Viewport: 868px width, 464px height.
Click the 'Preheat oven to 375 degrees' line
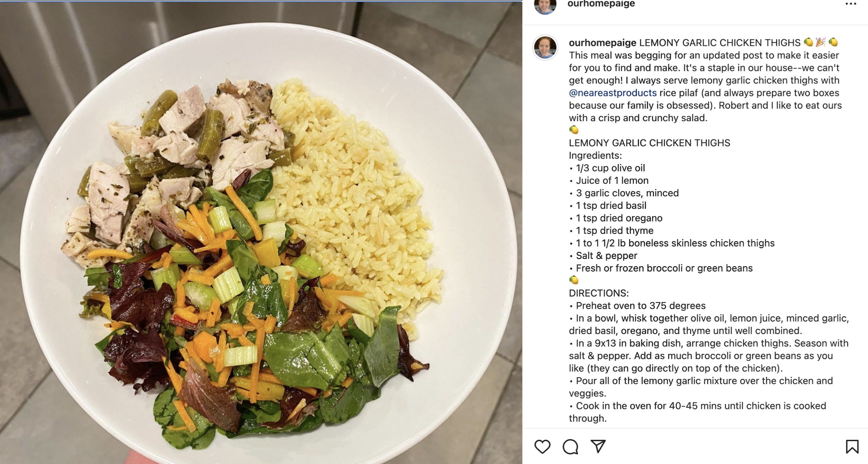640,306
